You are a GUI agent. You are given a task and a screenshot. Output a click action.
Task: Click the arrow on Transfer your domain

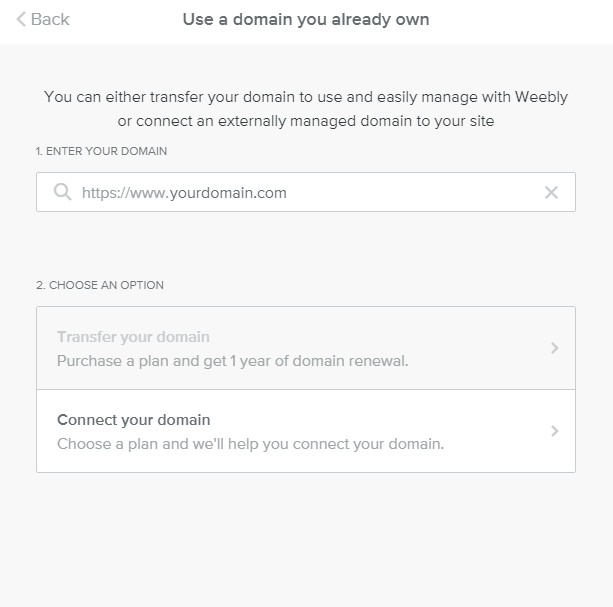555,348
